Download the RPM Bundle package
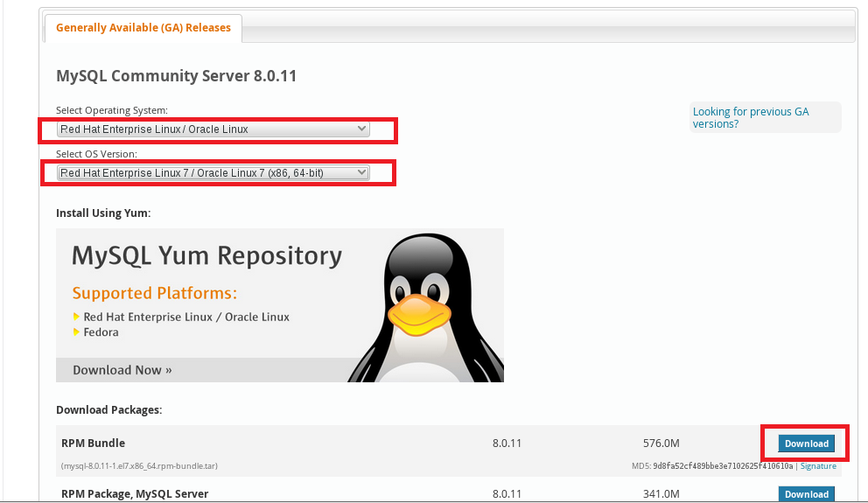This screenshot has width=868, height=503. coord(806,444)
